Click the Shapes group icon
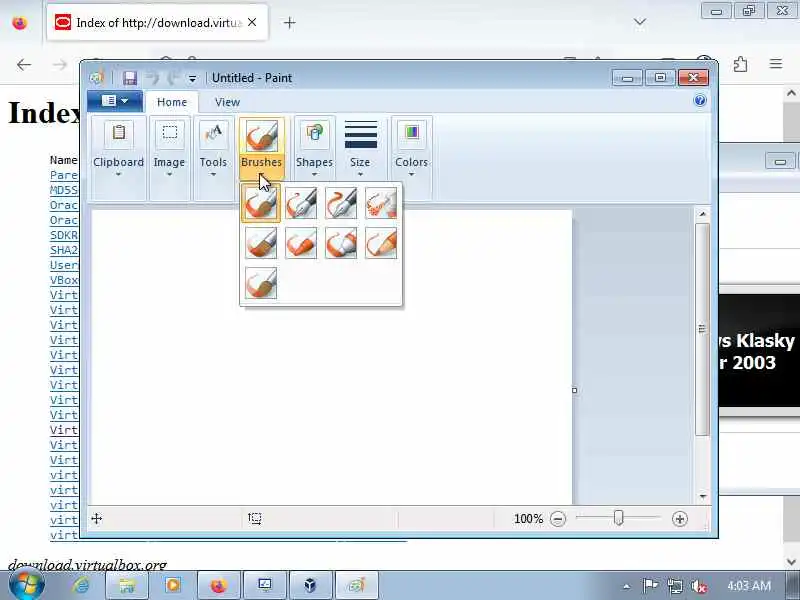 tap(314, 133)
